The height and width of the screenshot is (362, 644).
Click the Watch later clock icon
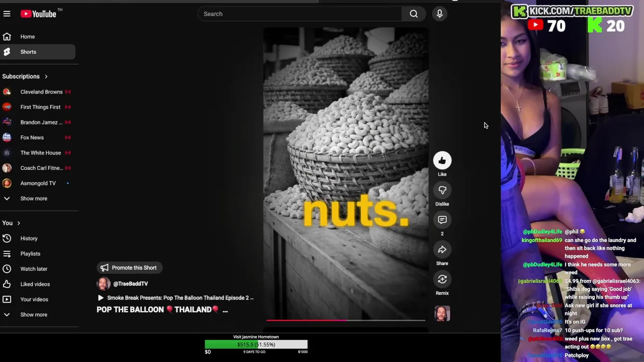click(x=7, y=269)
